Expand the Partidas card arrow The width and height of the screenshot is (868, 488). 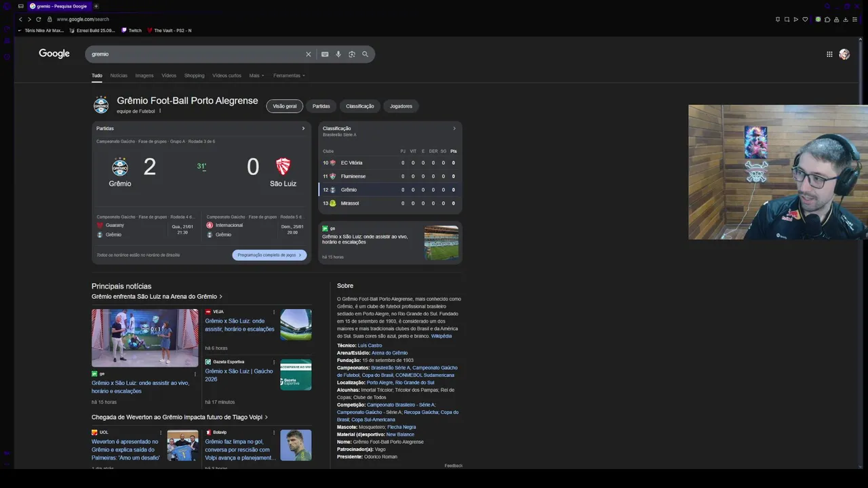coord(303,129)
